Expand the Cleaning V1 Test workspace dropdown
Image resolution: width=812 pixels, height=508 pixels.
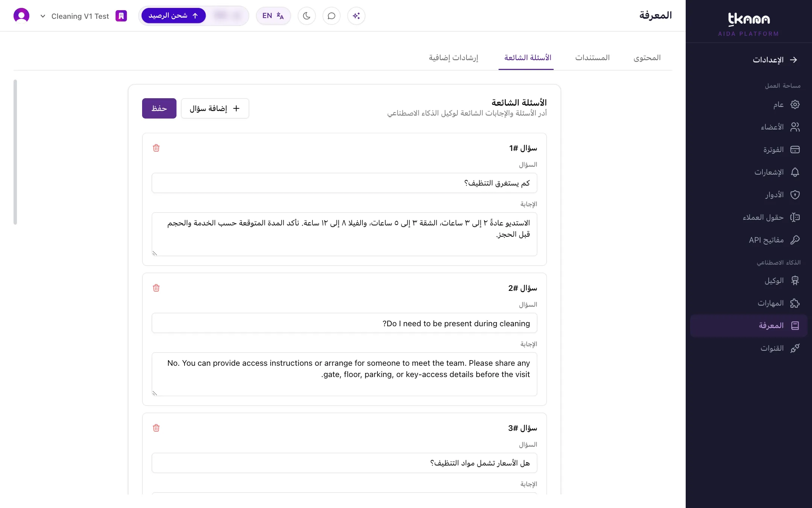[x=74, y=16]
